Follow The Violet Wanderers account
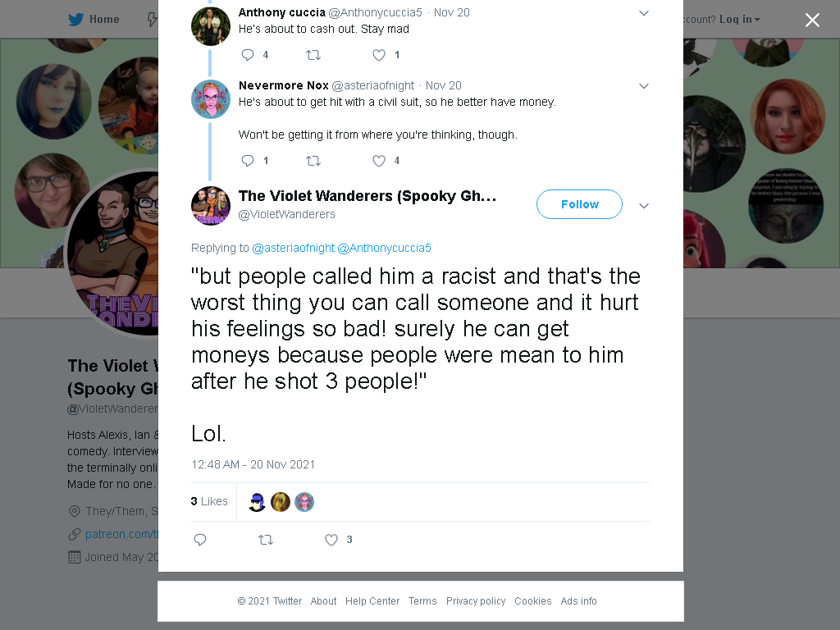This screenshot has height=630, width=840. (x=579, y=204)
